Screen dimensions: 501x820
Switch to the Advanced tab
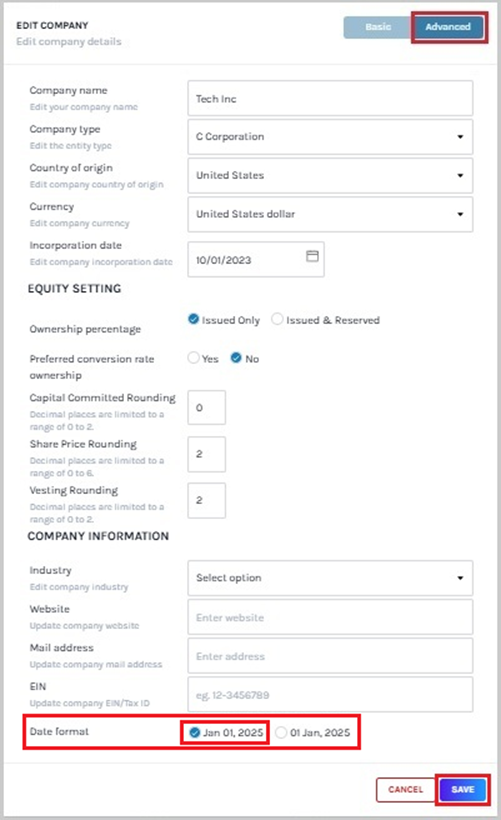click(x=449, y=27)
